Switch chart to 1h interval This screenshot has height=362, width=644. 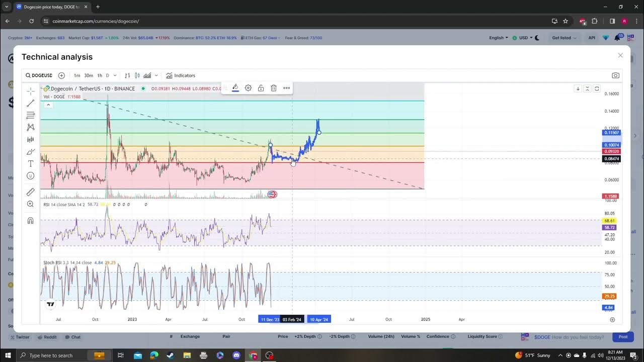coord(100,75)
